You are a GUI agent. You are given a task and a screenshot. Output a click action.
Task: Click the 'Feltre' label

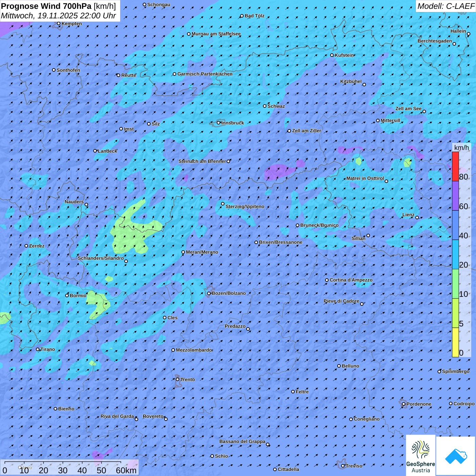302,392
